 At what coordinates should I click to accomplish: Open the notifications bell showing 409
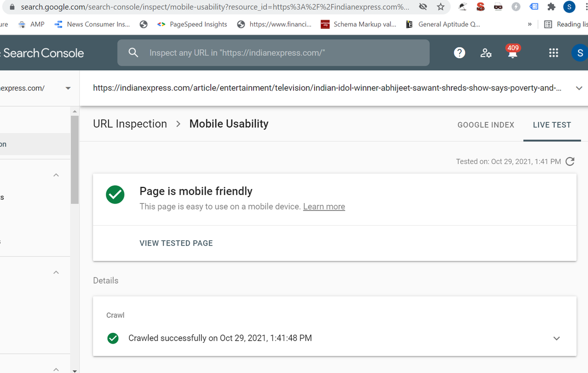coord(513,51)
